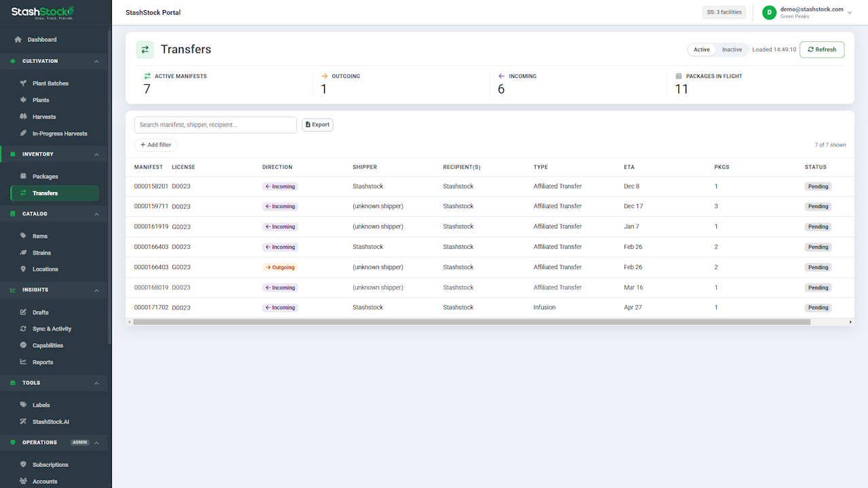Click the Outgoing summary count card
Viewport: 868px width, 488px height.
point(401,84)
